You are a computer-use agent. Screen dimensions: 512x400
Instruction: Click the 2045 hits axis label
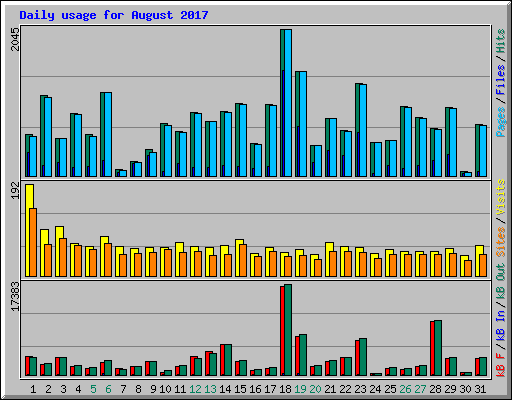[x=15, y=39]
